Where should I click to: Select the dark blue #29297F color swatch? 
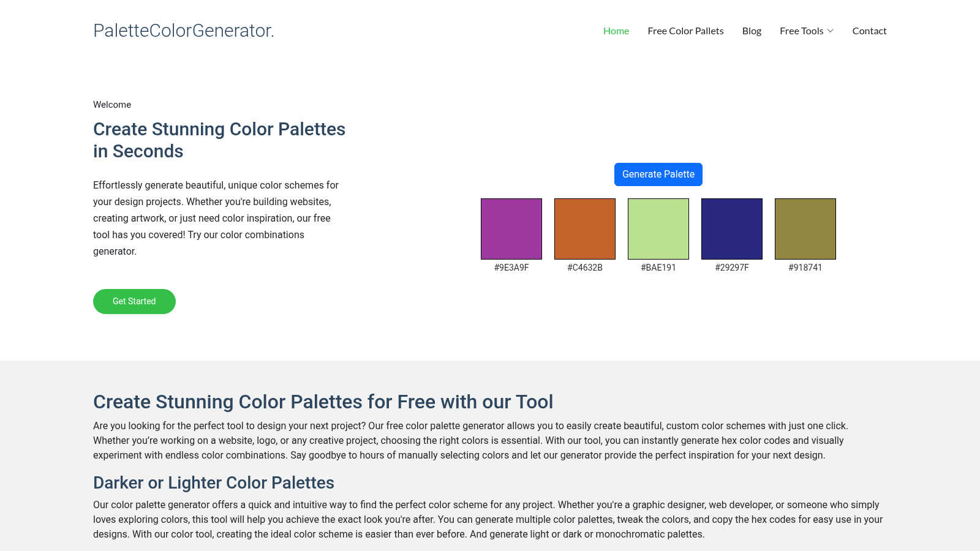(x=732, y=228)
